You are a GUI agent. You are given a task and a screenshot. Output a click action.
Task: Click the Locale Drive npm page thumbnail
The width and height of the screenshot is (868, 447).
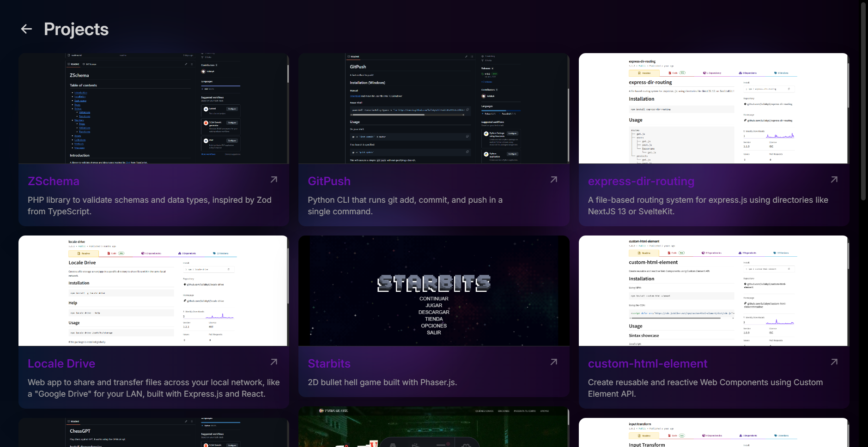(154, 291)
